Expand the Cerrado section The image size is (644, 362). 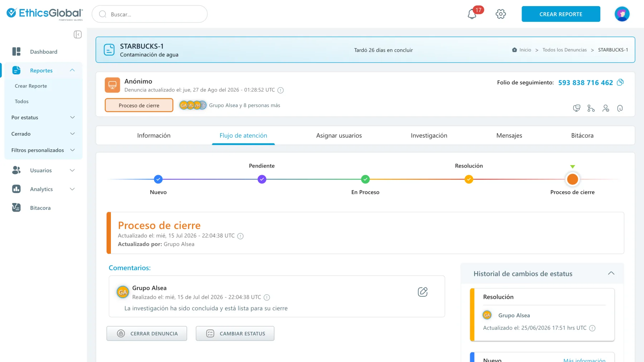point(44,134)
